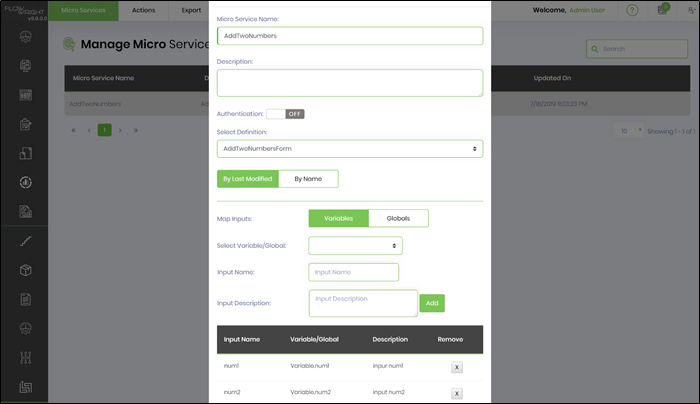Click page number 1 button
The image size is (700, 404).
click(x=104, y=130)
